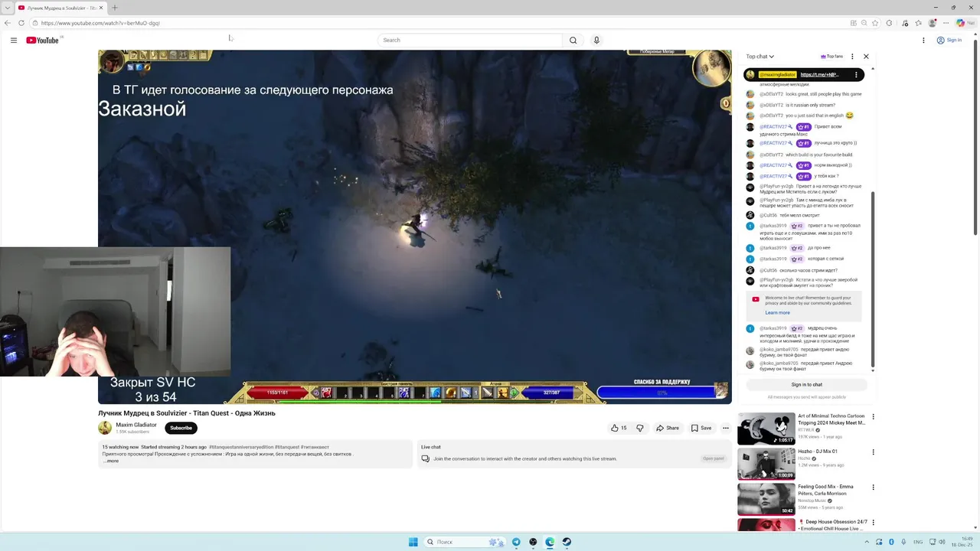The width and height of the screenshot is (980, 551).
Task: Play Feeling Good Mix thumbnail
Action: tap(766, 500)
